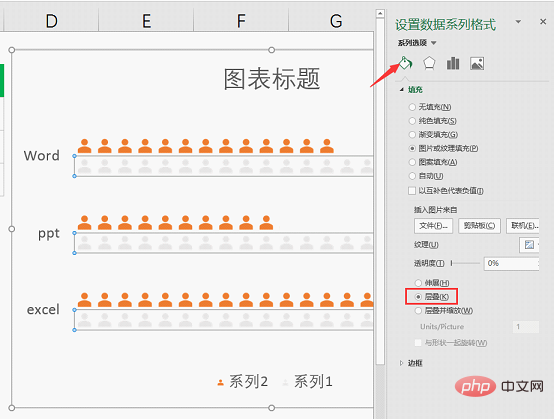Enable 以互补色代表负值 checkbox
The width and height of the screenshot is (554, 419).
tap(412, 191)
